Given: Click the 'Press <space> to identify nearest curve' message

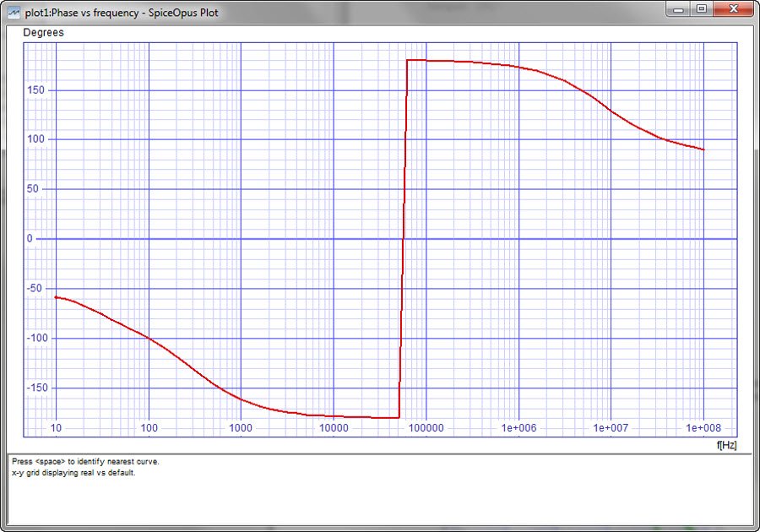Looking at the screenshot, I should 85,461.
